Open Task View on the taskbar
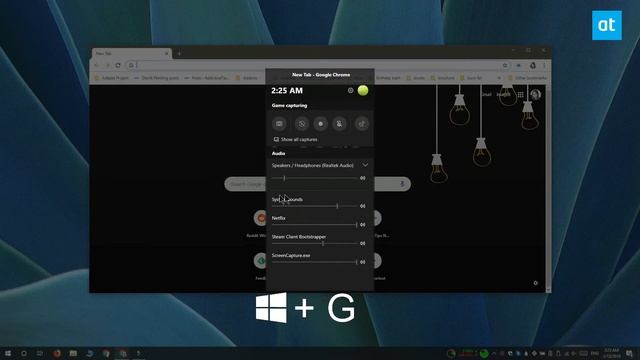Screen dimensions: 640x360 tap(40, 353)
